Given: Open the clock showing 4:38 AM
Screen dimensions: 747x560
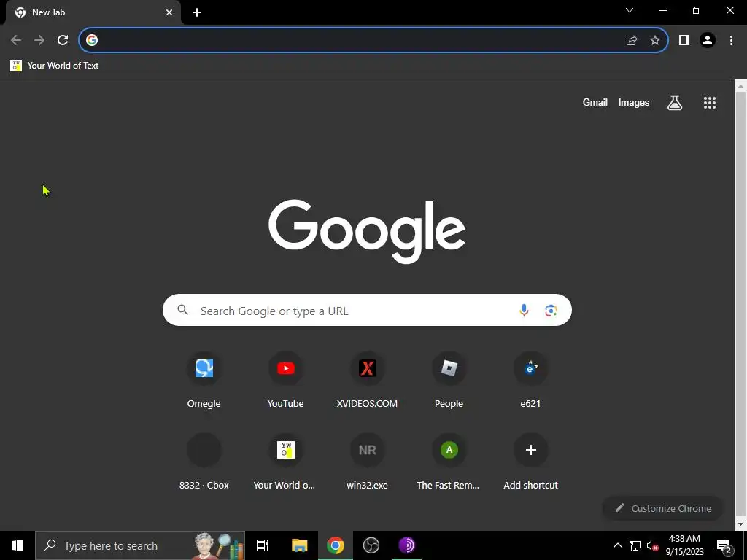Looking at the screenshot, I should (684, 545).
